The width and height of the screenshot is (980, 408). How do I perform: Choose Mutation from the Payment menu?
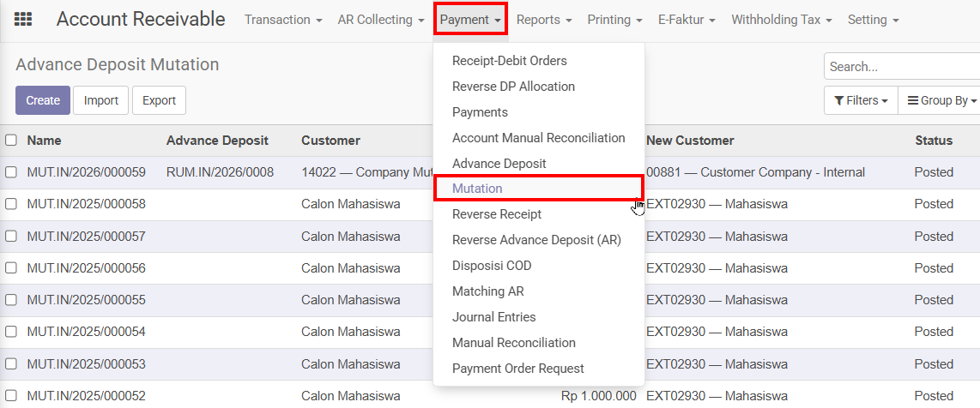pos(477,189)
